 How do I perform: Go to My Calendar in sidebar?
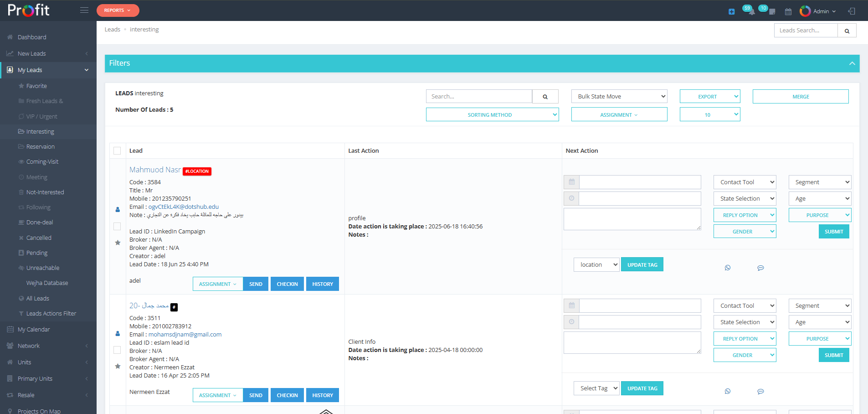tap(34, 330)
